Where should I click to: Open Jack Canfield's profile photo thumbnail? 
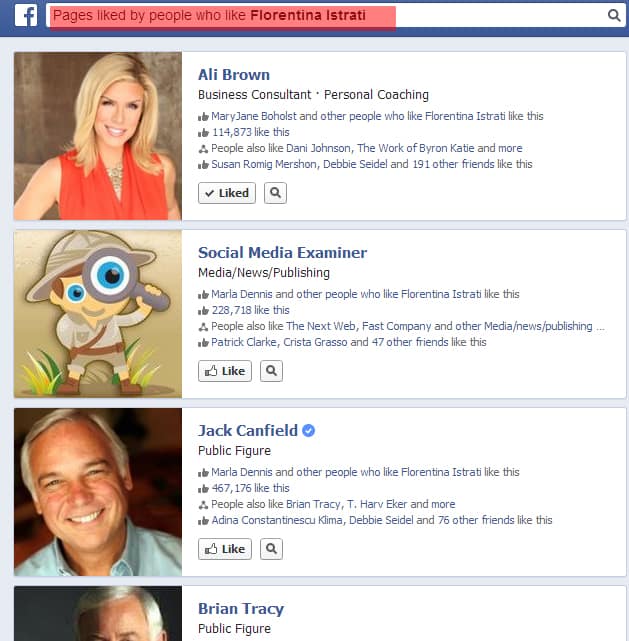coord(98,492)
